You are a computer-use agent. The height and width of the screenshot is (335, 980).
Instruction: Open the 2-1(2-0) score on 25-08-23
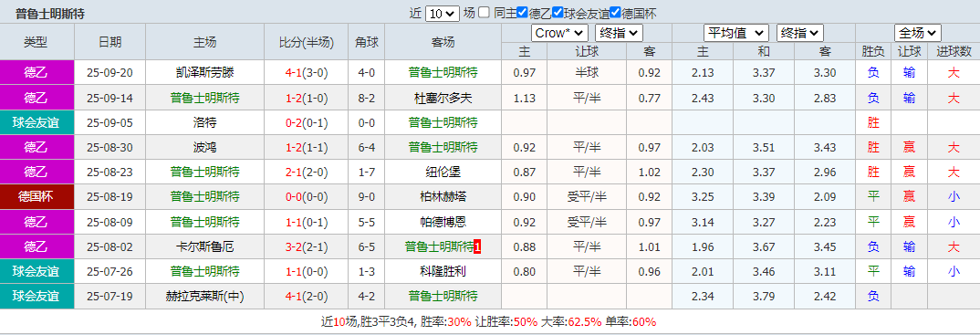point(307,172)
